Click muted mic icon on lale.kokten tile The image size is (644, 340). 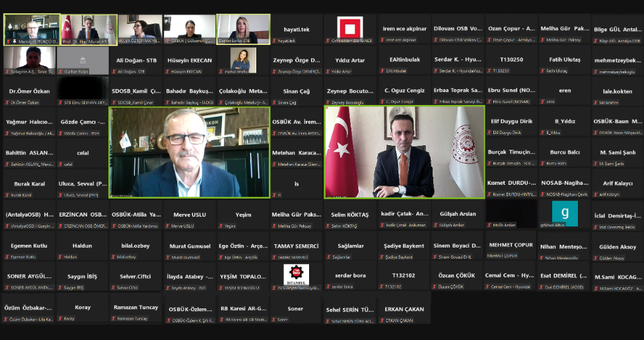(x=596, y=102)
